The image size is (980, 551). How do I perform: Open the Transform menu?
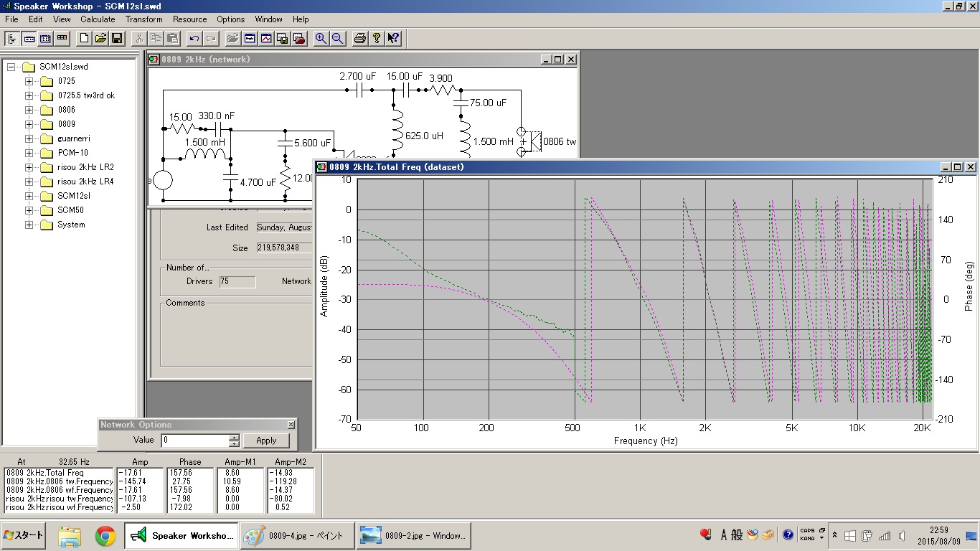tap(144, 19)
